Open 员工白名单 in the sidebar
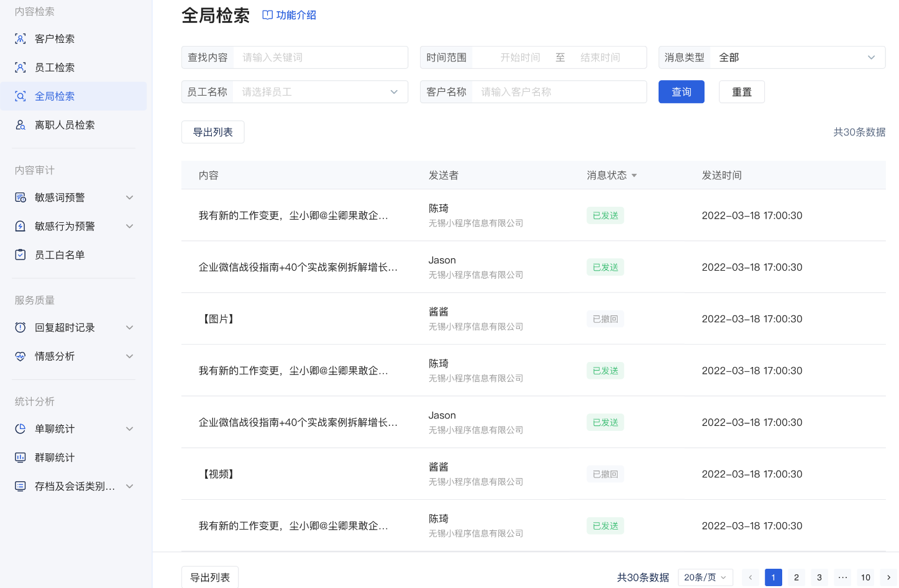 coord(73,255)
